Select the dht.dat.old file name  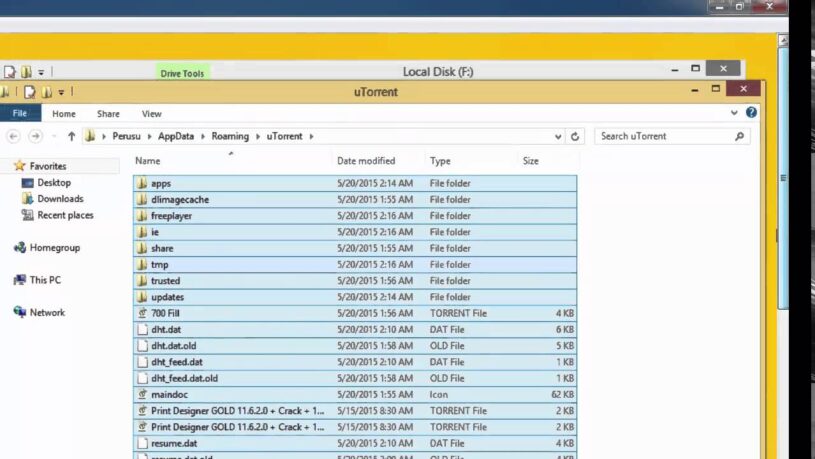tap(174, 346)
